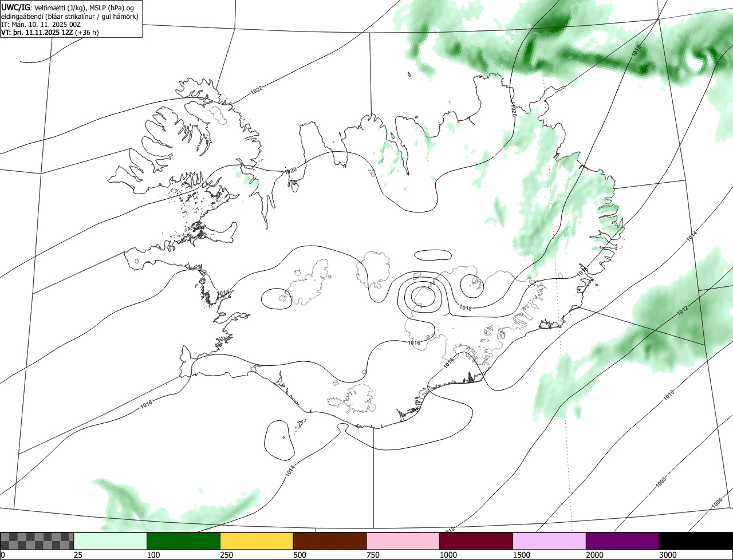Click the 1006 isobar label
The image size is (733, 560).
coord(717,503)
